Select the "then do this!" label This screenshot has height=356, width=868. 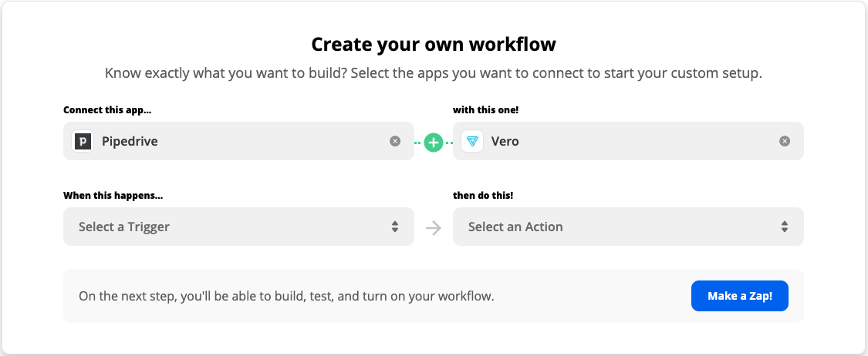483,196
